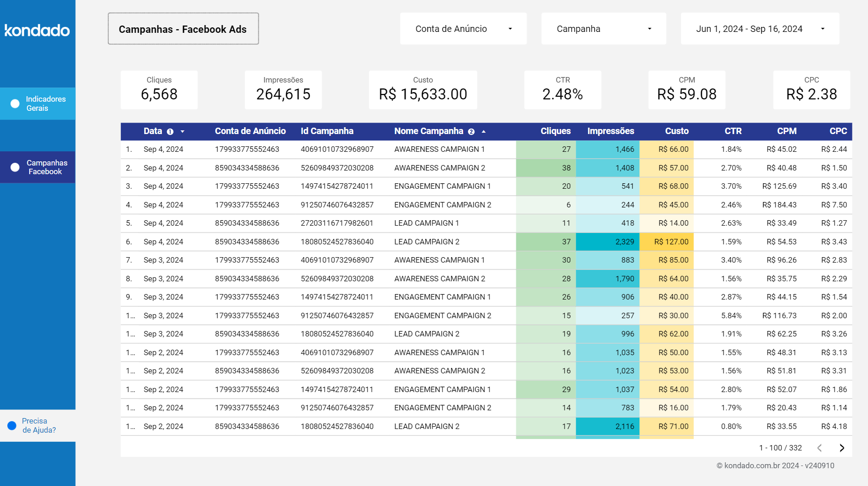Click the info icon beside Nome Campanha
The image size is (868, 486).
click(471, 131)
